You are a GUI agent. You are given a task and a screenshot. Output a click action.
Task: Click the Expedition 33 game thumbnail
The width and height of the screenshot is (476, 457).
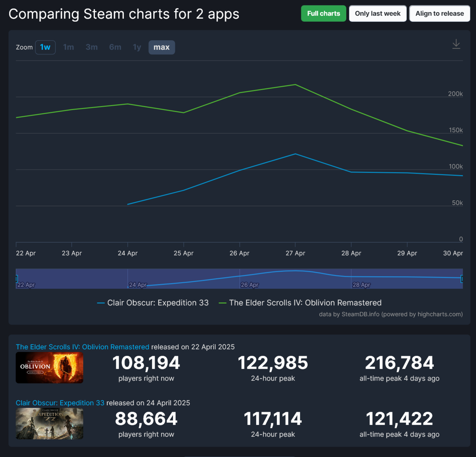tap(50, 423)
